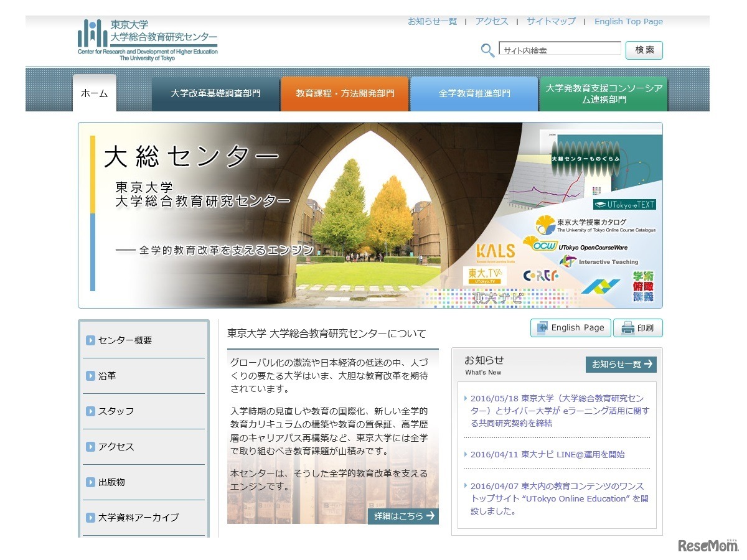Expand the スタッフ sidebar entry
747x560 pixels.
118,411
